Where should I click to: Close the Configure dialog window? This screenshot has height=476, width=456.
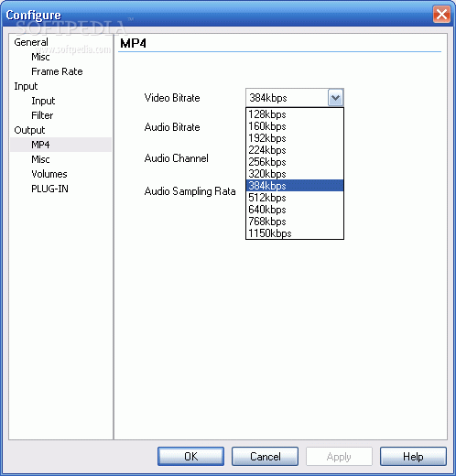[x=441, y=15]
